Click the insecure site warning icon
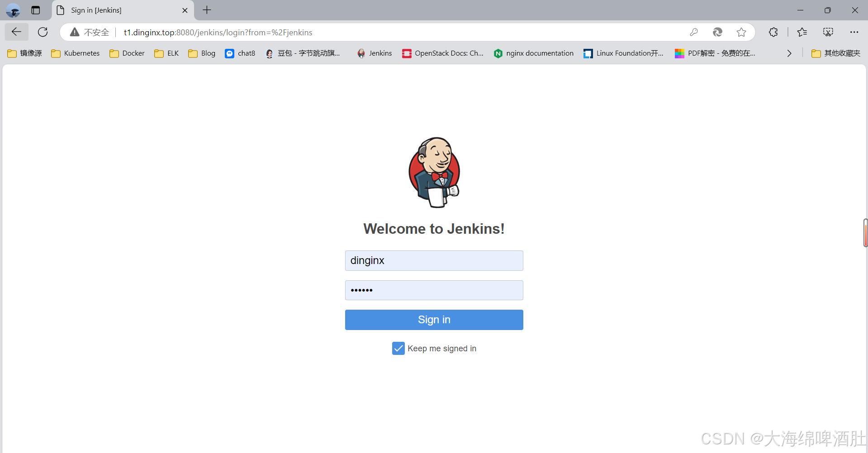The width and height of the screenshot is (868, 453). pos(75,32)
